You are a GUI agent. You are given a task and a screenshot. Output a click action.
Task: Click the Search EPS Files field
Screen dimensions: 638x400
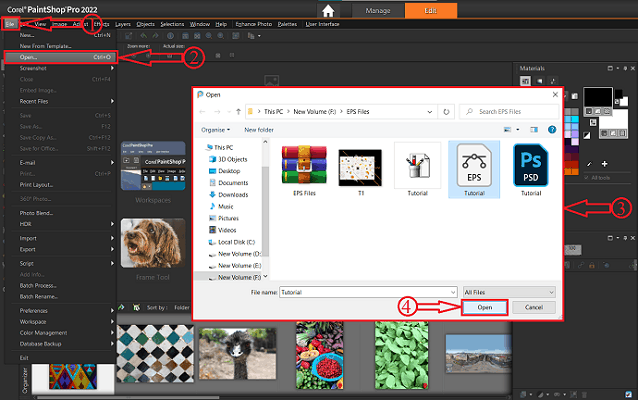[508, 111]
